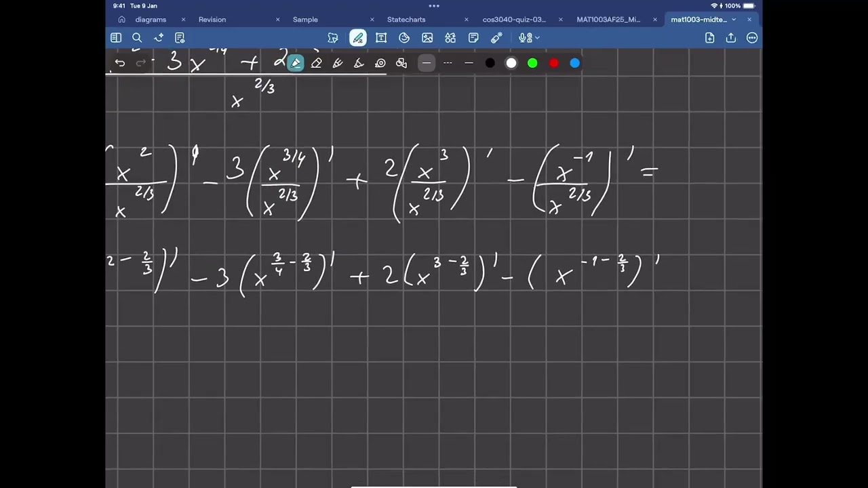Choose the solid thick stroke style
This screenshot has width=868, height=488.
click(x=427, y=63)
